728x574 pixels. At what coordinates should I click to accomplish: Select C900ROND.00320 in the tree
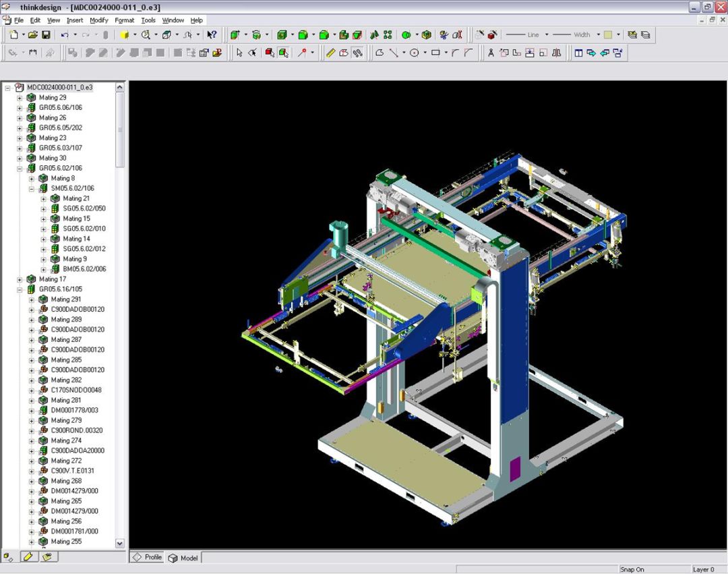pyautogui.click(x=77, y=430)
